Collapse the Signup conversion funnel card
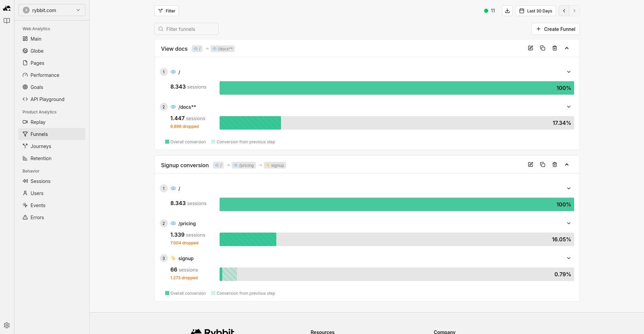This screenshot has width=644, height=334. [x=567, y=164]
